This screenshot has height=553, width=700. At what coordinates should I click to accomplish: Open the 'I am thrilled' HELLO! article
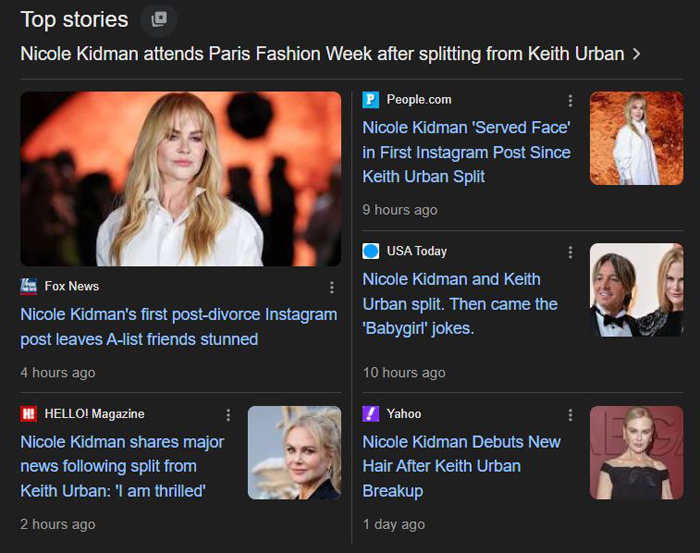(122, 466)
